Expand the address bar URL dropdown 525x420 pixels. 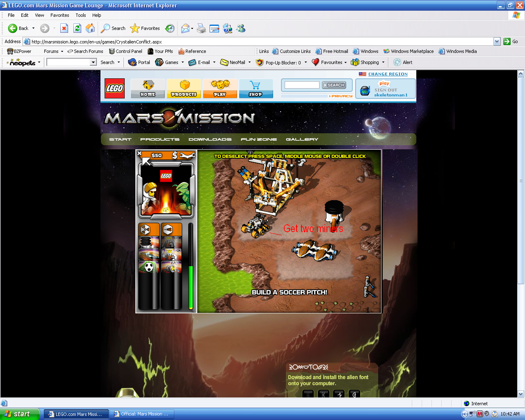click(x=497, y=41)
